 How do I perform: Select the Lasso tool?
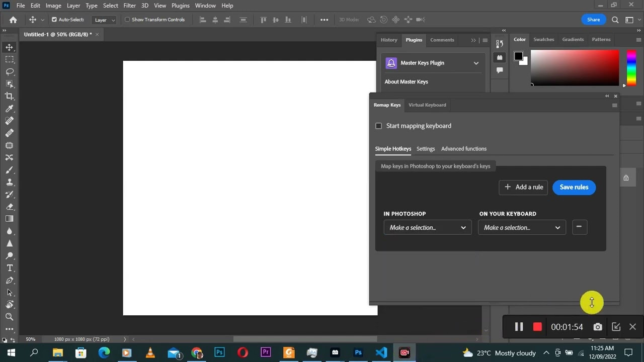[10, 72]
